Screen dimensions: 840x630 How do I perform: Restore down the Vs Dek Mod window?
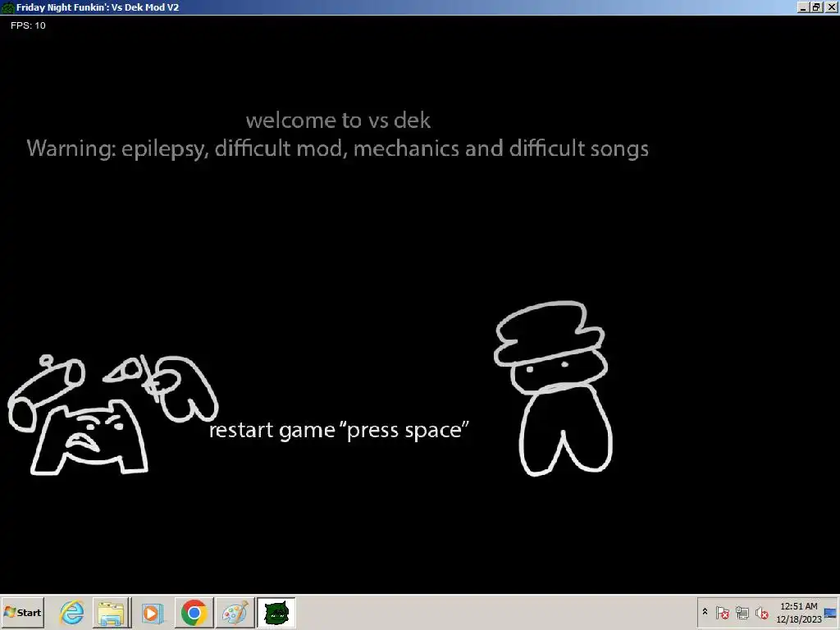[x=816, y=7]
